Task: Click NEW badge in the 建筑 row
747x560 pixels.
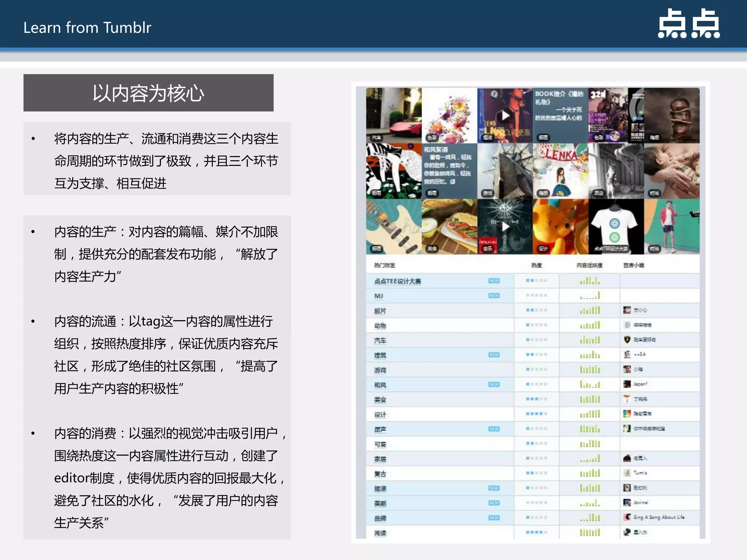Action: click(494, 355)
